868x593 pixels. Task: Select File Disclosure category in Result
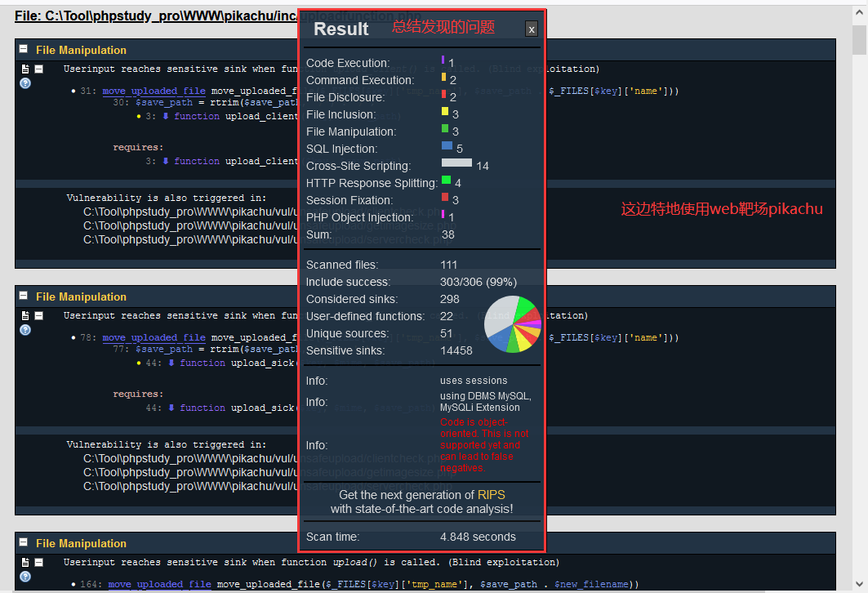345,97
